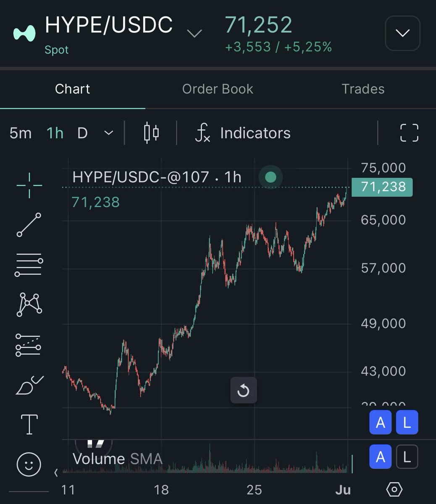Switch to the Trades tab

pyautogui.click(x=363, y=89)
